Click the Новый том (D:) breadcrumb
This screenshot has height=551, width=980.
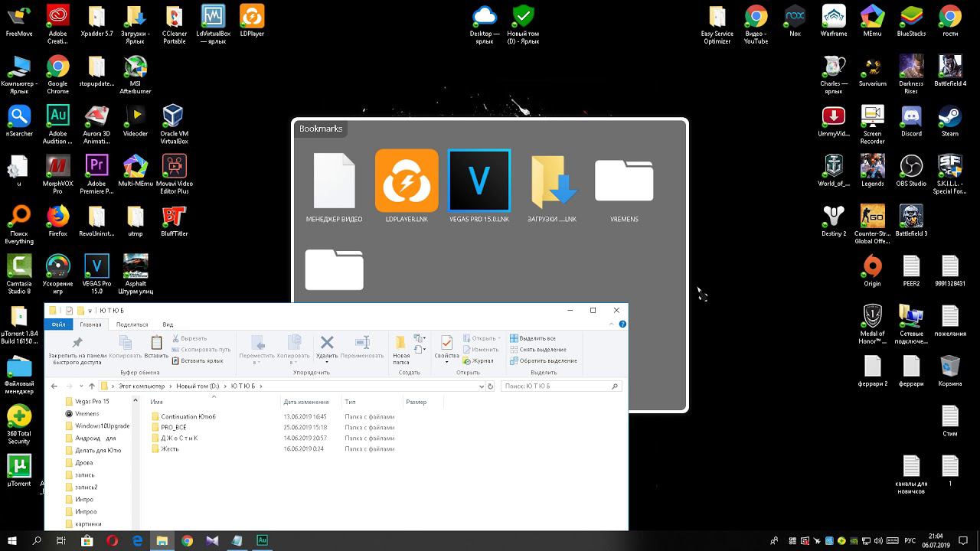tap(198, 386)
